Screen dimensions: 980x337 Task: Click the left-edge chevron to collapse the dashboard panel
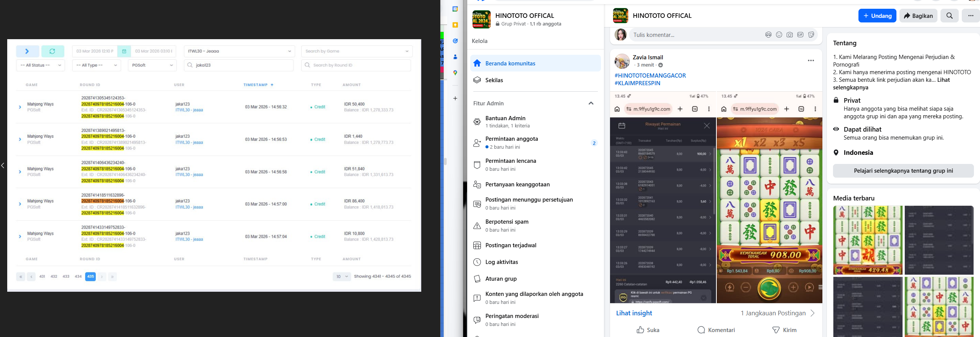coord(3,165)
